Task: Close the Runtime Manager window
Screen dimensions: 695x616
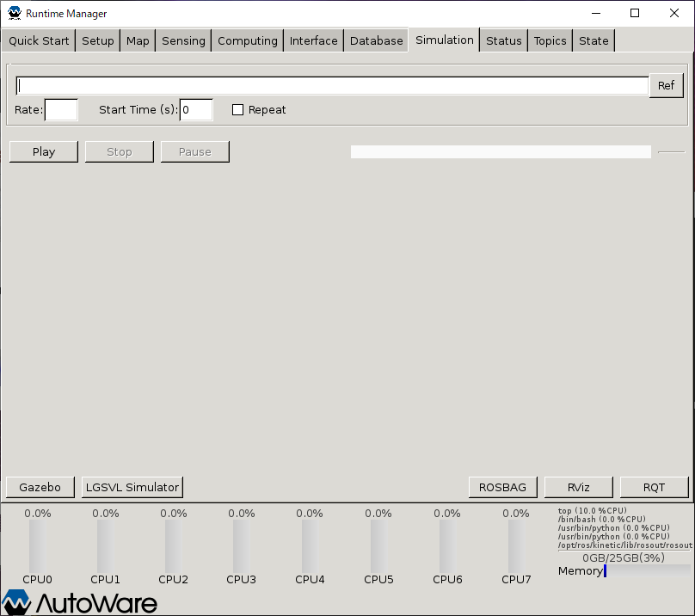Action: coord(674,13)
